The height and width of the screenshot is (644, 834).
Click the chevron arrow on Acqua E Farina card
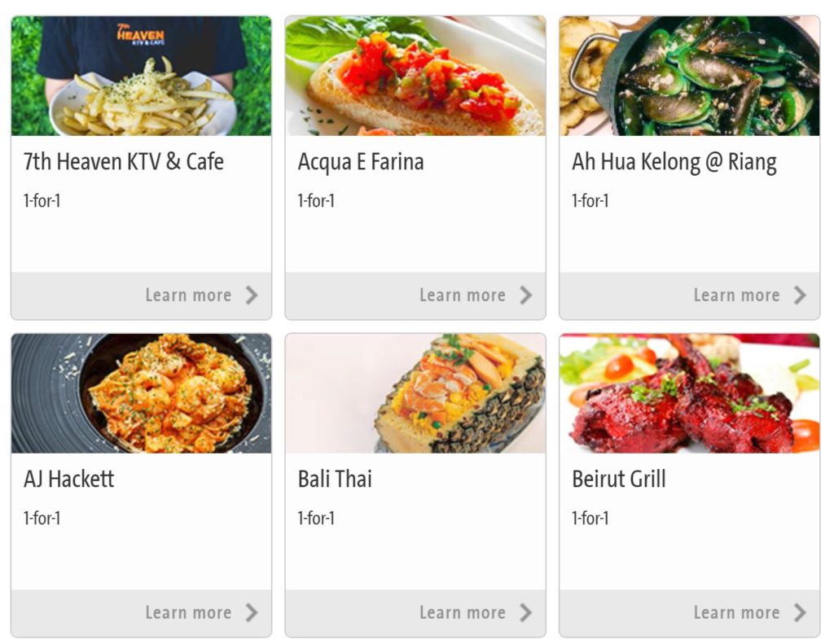525,296
